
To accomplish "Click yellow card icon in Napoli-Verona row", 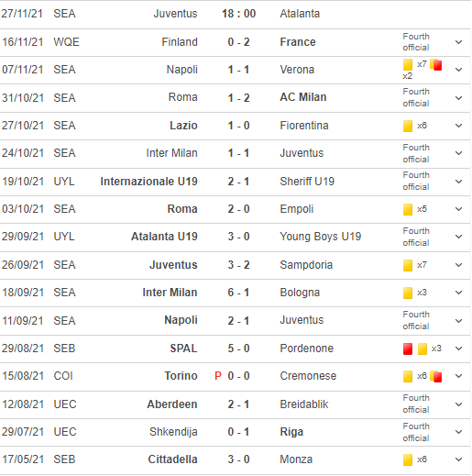I will [408, 64].
